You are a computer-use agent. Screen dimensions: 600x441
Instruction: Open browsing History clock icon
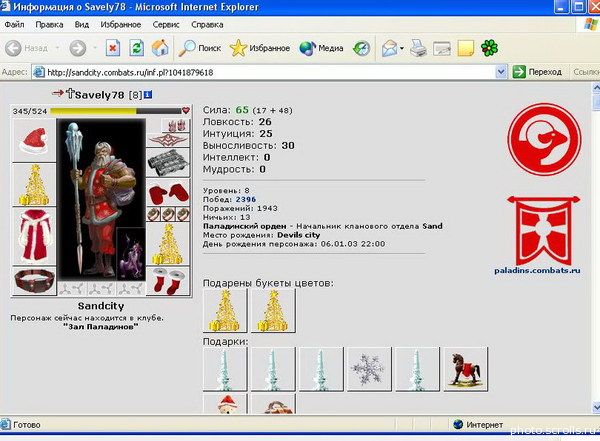(x=362, y=48)
